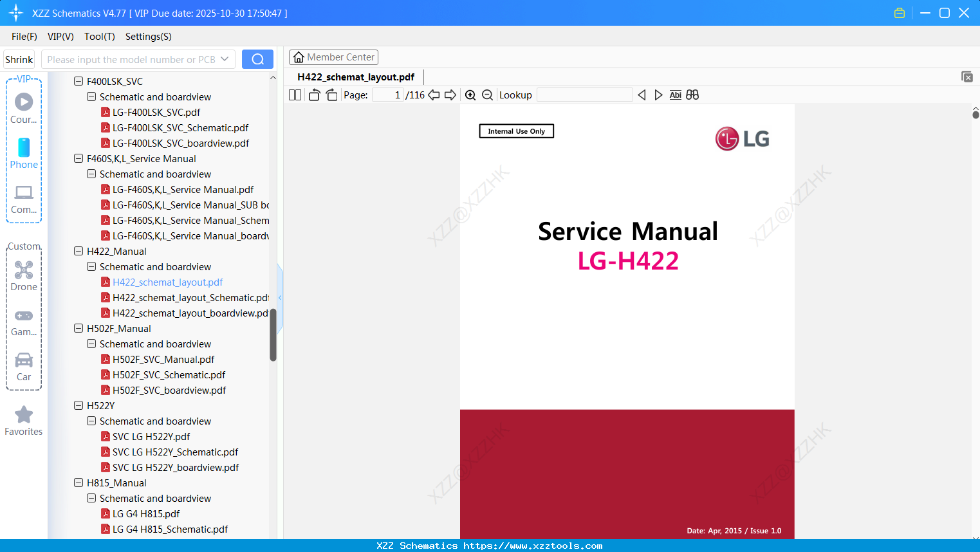Start a search with the binoculars icon
Screen dimensions: 980x552
[x=692, y=95]
